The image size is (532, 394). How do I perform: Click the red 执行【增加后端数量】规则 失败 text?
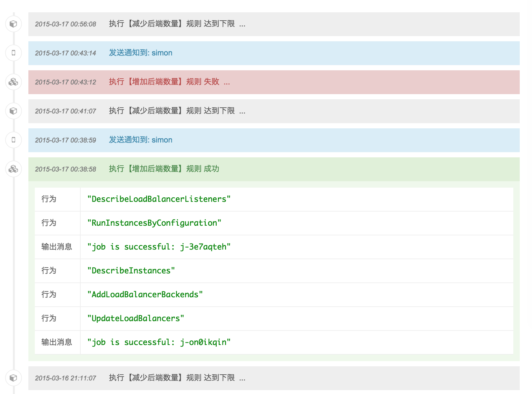(164, 82)
